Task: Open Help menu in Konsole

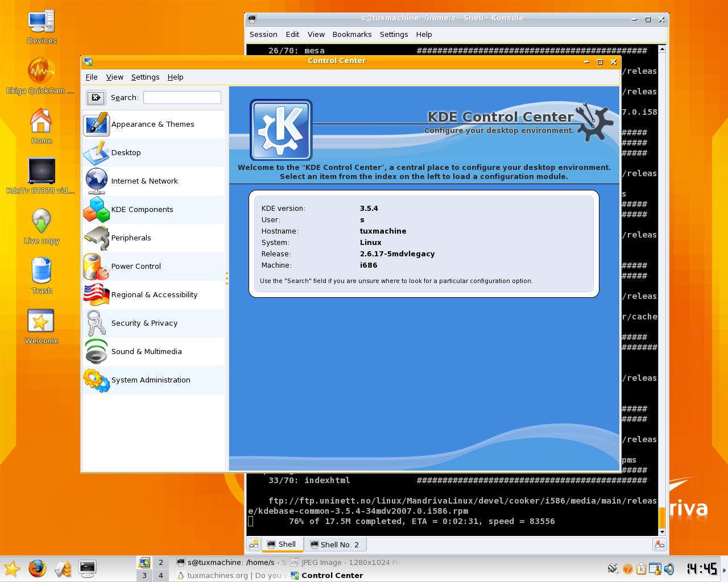Action: [x=424, y=35]
